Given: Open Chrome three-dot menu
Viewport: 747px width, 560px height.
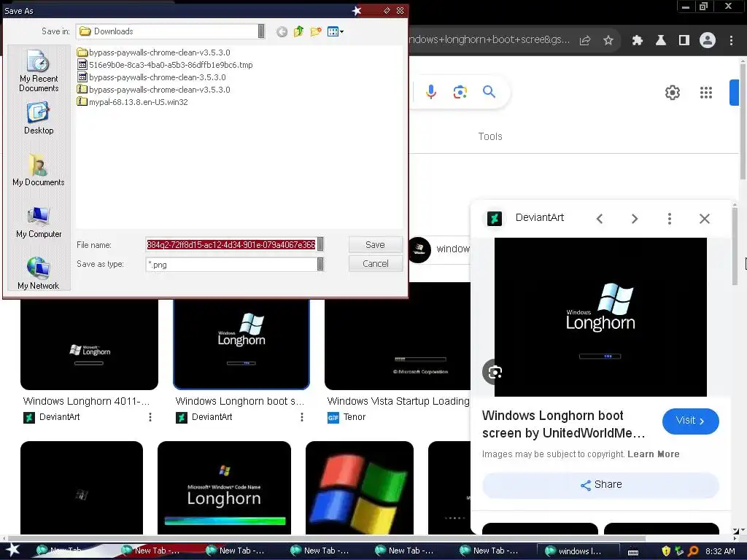Looking at the screenshot, I should (731, 41).
